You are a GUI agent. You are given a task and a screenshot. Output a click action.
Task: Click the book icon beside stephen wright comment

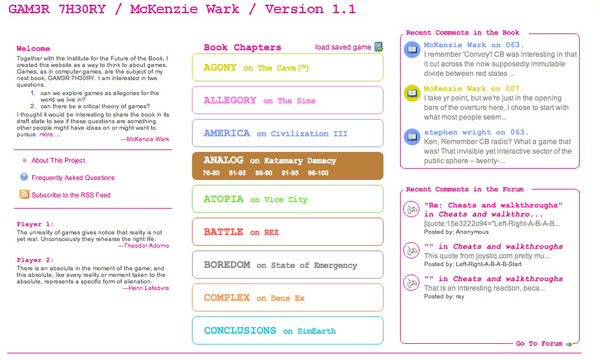pyautogui.click(x=412, y=137)
